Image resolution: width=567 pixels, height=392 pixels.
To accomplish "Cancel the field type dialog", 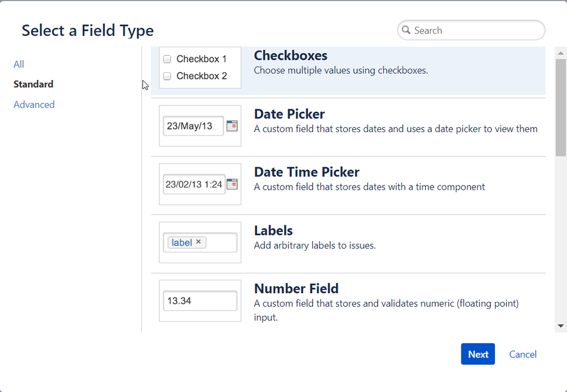I will (x=523, y=354).
